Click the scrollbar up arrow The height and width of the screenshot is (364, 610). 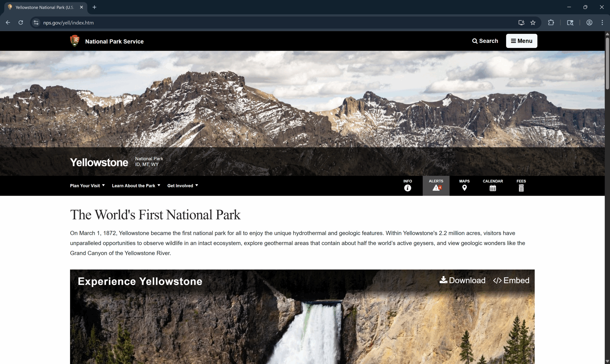coord(607,34)
